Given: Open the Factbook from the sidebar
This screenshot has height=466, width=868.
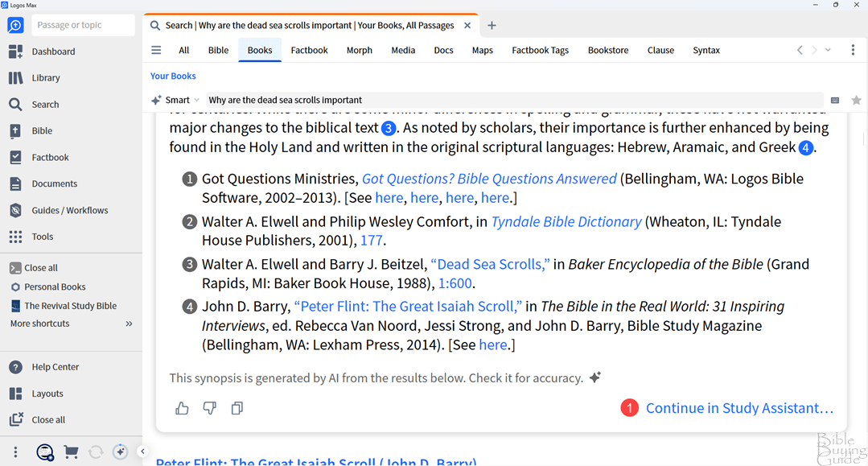Looking at the screenshot, I should tap(50, 158).
